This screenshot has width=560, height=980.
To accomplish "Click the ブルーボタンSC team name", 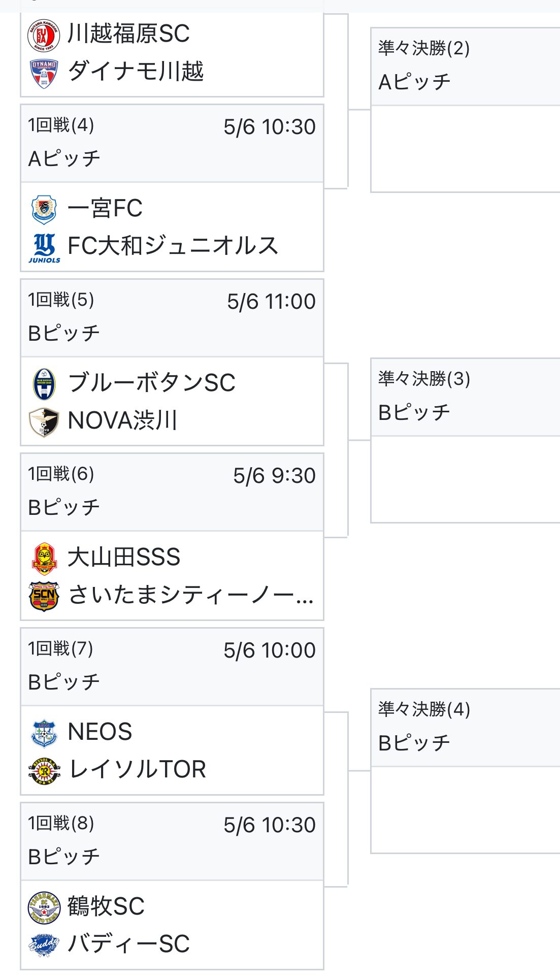I will pos(152,383).
